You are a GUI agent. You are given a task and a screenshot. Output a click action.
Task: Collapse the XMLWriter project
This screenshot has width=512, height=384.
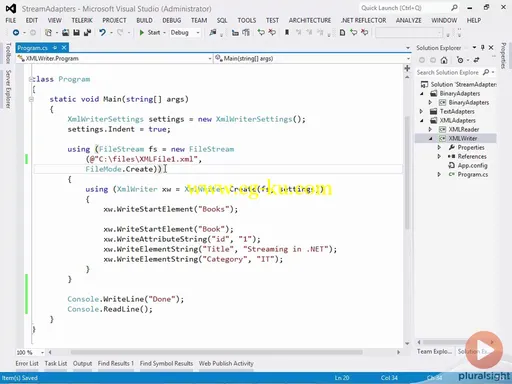coord(430,139)
